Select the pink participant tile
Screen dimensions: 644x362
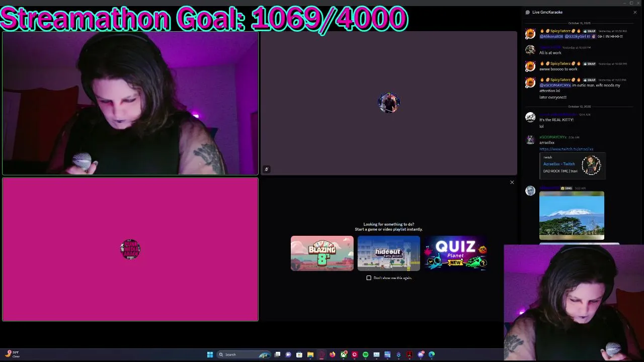[x=130, y=249]
